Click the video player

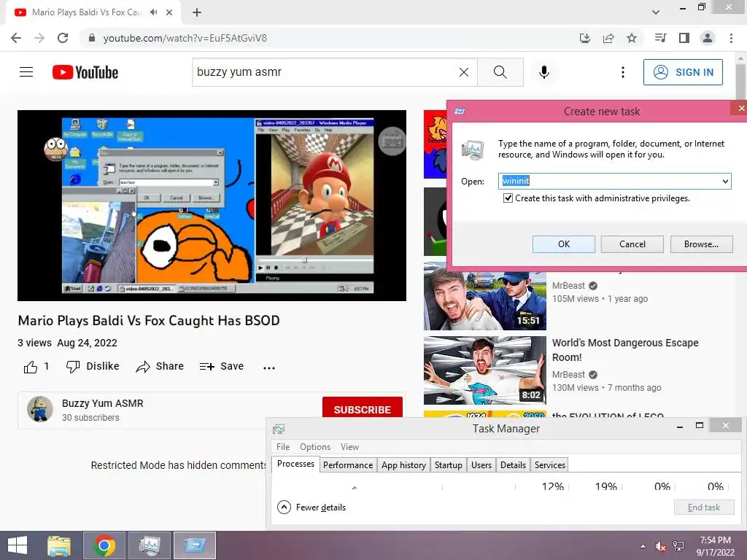pos(212,205)
